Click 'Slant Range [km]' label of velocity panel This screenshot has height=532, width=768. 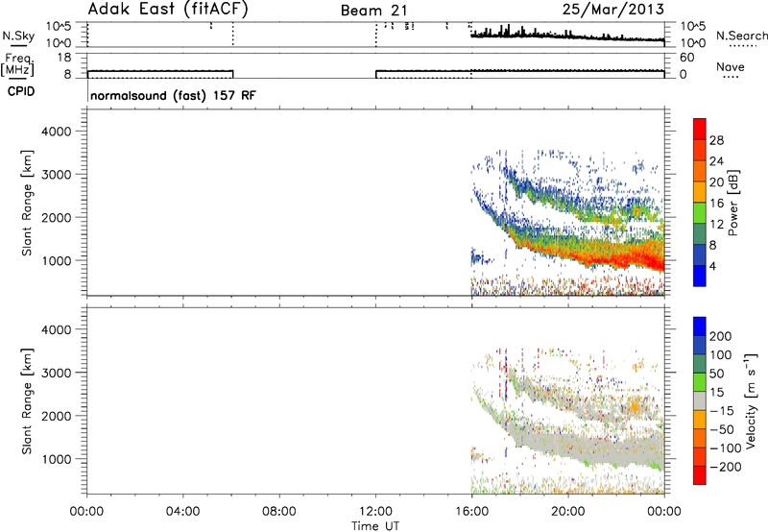pyautogui.click(x=27, y=401)
